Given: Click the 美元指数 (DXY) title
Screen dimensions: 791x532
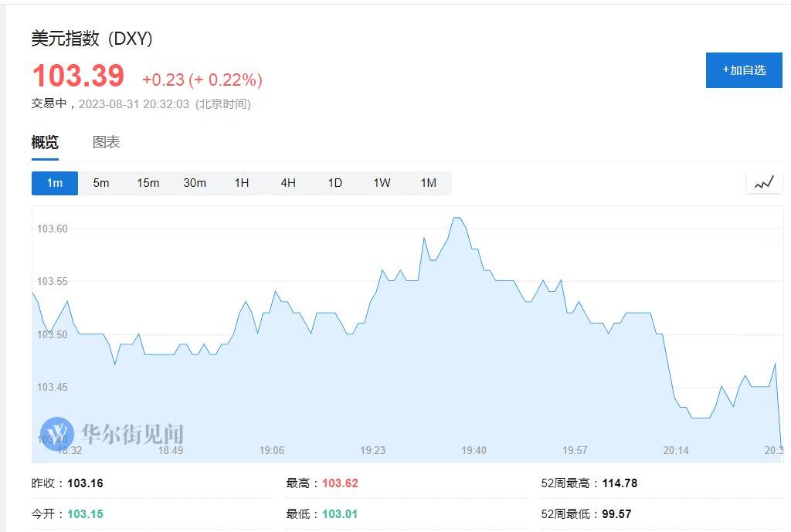Looking at the screenshot, I should click(92, 39).
